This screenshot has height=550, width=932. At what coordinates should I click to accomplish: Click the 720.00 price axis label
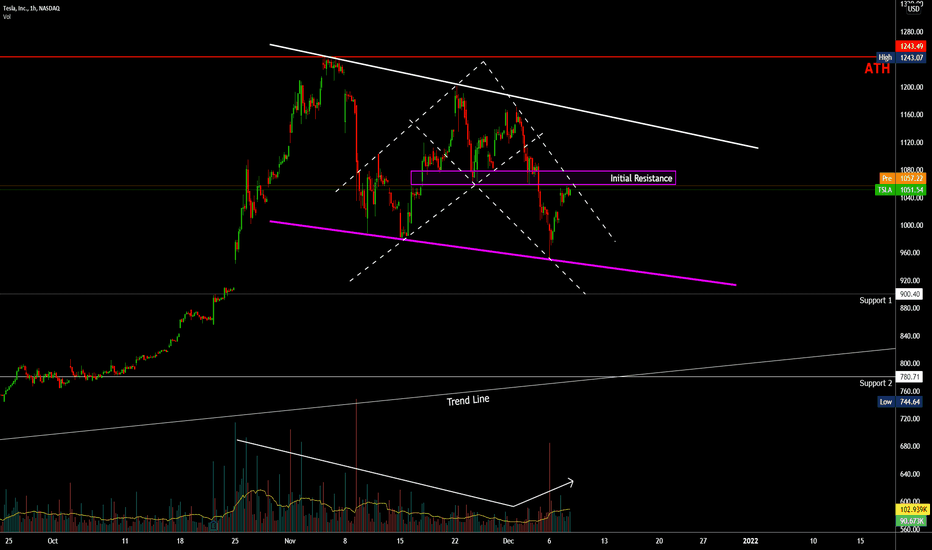911,419
